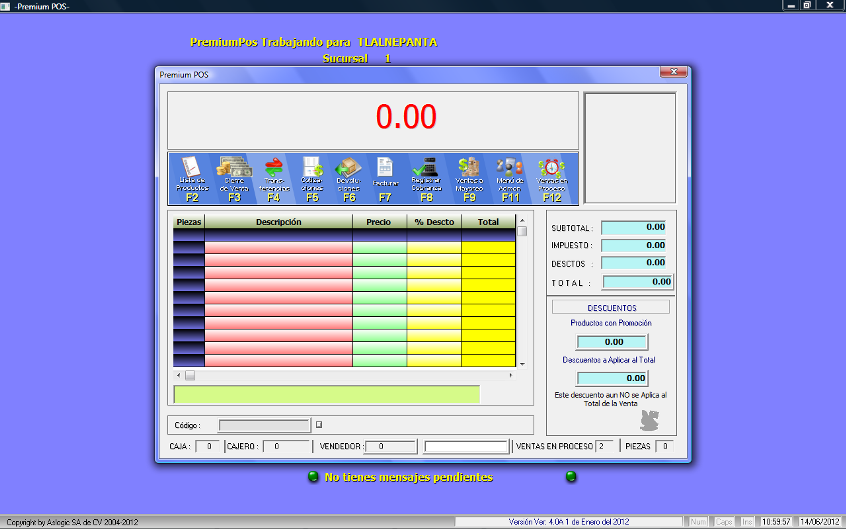The width and height of the screenshot is (846, 529).
Task: Click the grid's horizontal scroll right arrow
Action: coord(510,375)
